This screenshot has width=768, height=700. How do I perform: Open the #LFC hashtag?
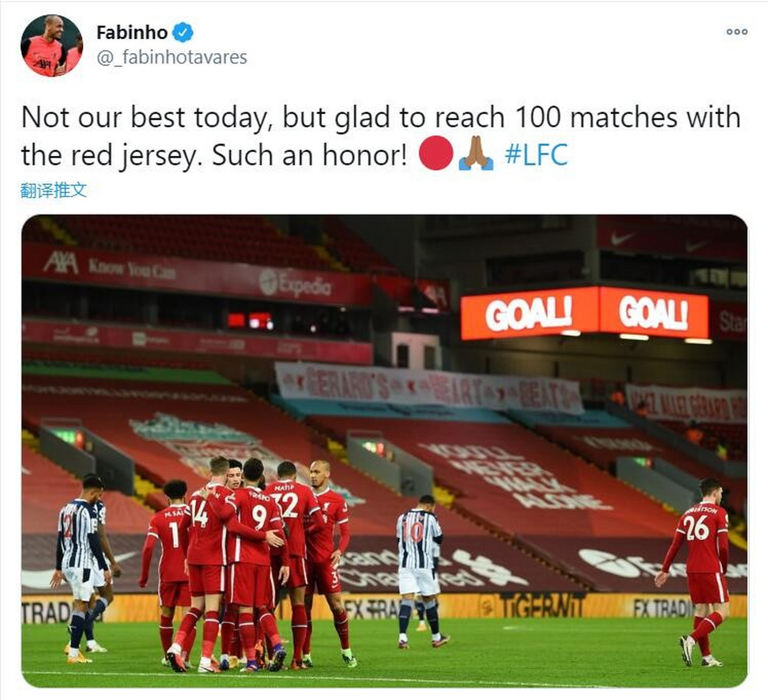[x=536, y=155]
